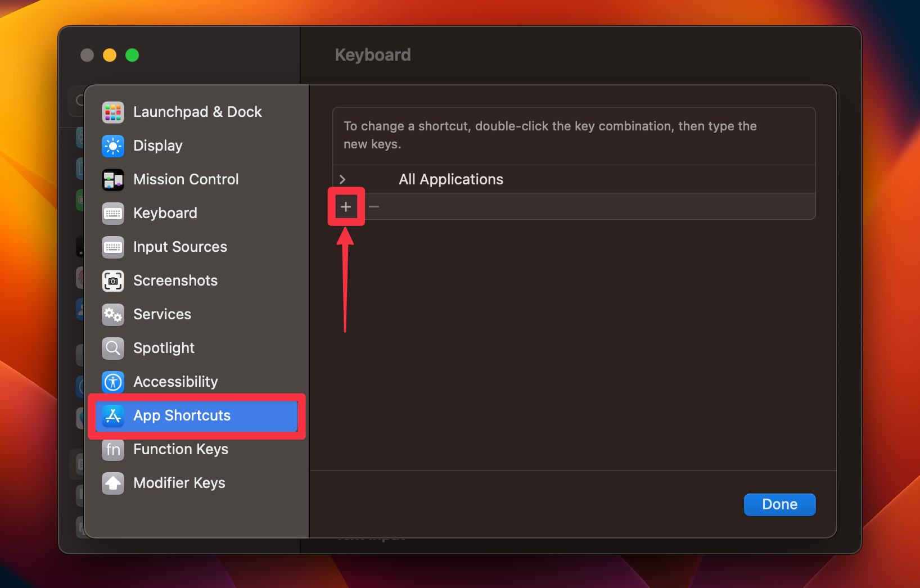Select the Mission Control icon

[112, 179]
